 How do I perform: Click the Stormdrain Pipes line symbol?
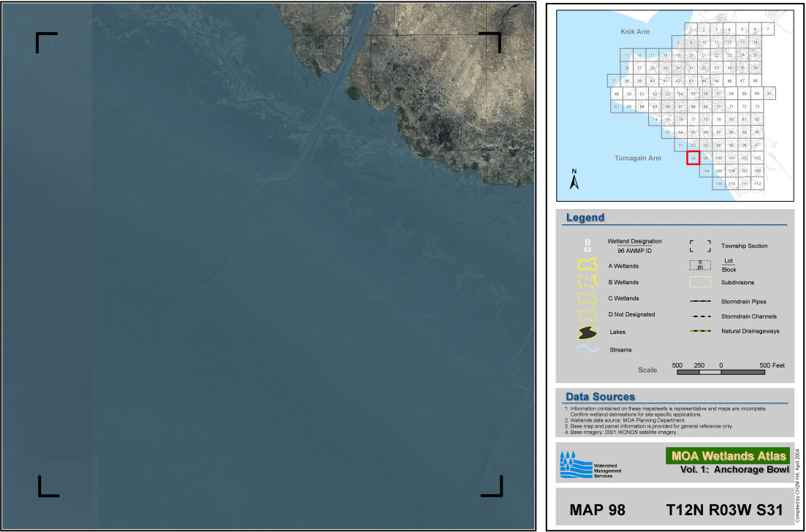coord(700,301)
